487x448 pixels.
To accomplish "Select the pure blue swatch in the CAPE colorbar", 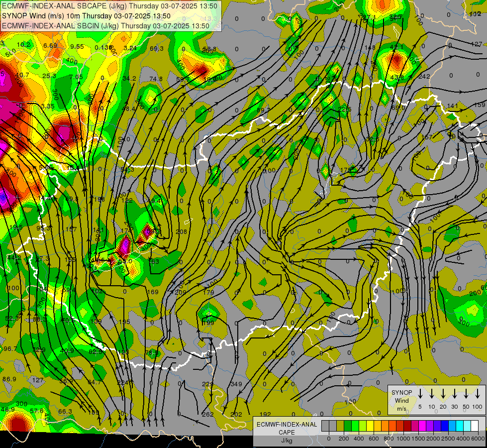I will coord(444,426).
